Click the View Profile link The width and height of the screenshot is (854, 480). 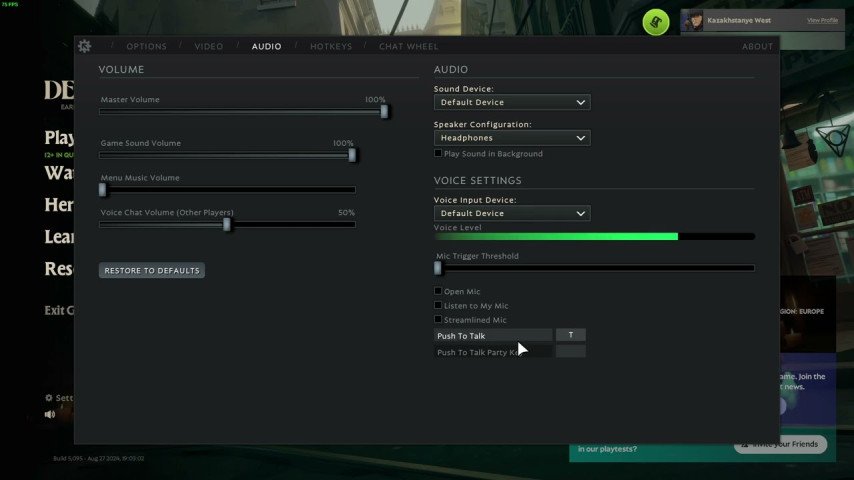point(822,20)
